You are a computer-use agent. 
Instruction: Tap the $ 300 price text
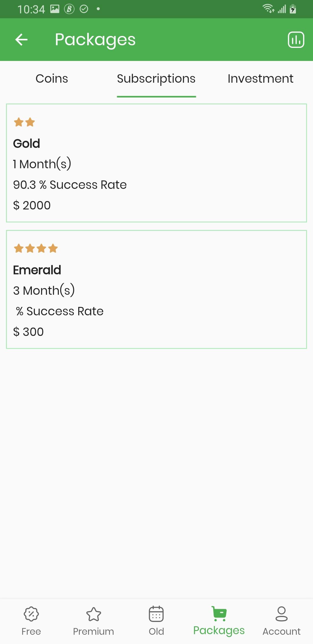tap(28, 332)
